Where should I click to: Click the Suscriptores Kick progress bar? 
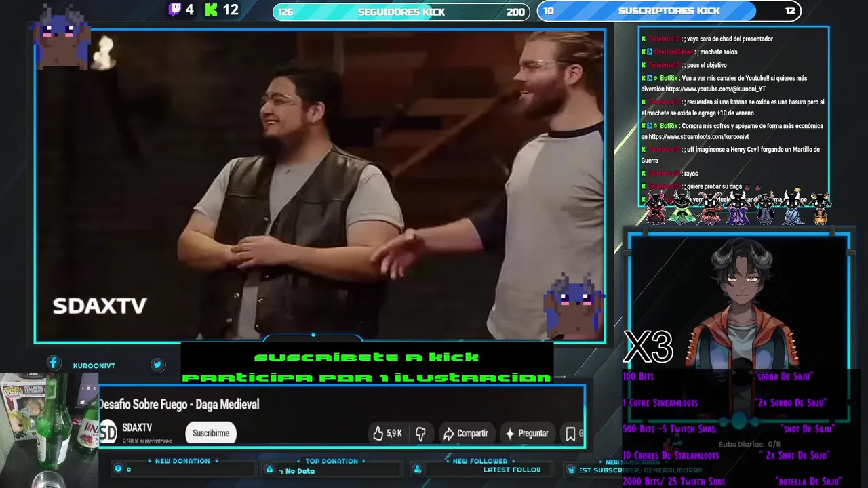pyautogui.click(x=669, y=11)
